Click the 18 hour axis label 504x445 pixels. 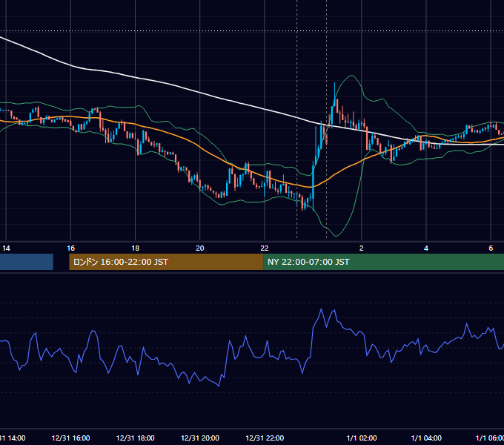(136, 248)
